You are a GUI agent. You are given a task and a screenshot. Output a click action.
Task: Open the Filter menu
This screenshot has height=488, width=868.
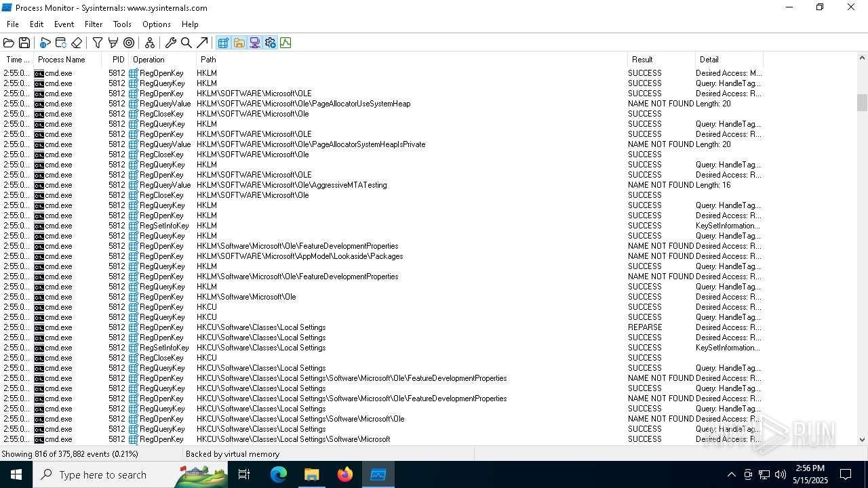point(94,24)
